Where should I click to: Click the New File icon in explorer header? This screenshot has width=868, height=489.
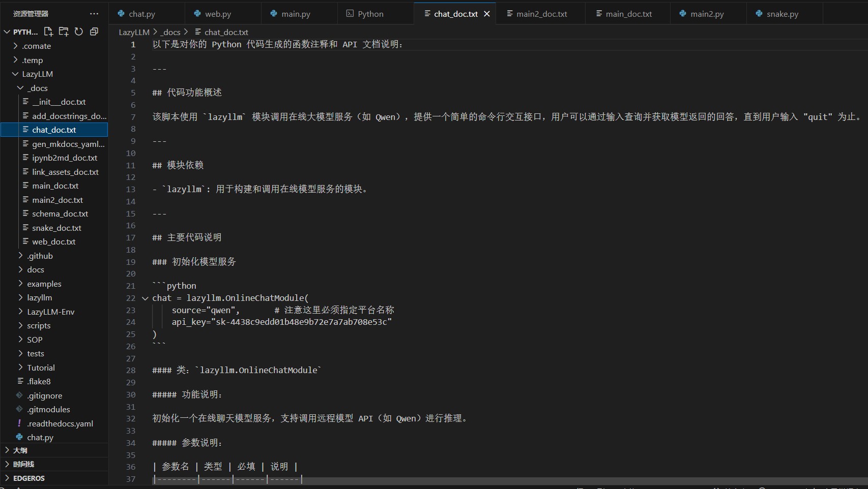(x=48, y=32)
